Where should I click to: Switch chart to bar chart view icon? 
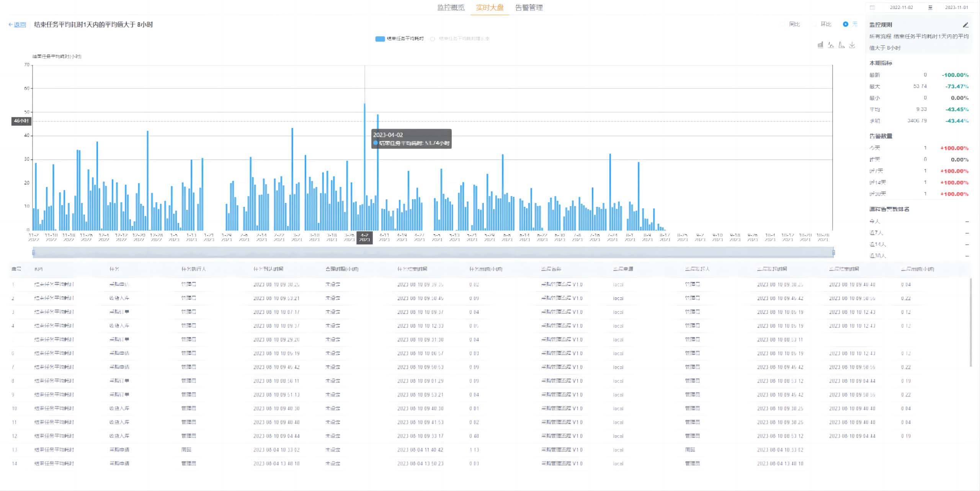(x=820, y=45)
